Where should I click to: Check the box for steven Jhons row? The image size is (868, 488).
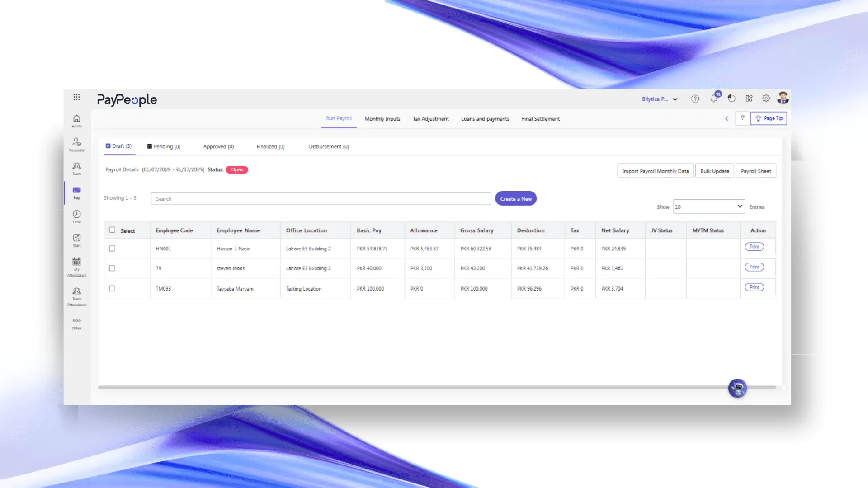(112, 268)
